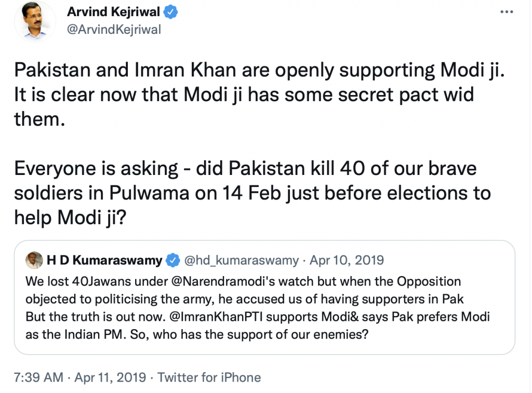Click the Apr 11, 2019 date
The height and width of the screenshot is (393, 532).
coord(111,377)
